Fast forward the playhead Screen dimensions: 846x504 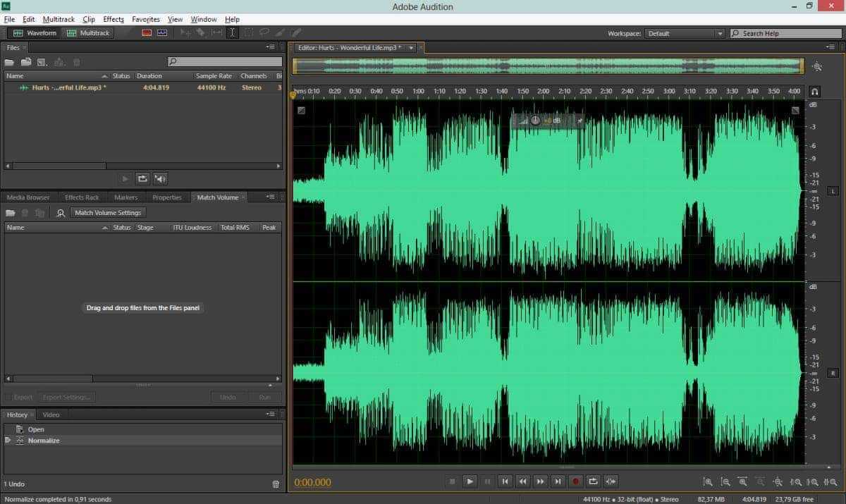(x=540, y=481)
